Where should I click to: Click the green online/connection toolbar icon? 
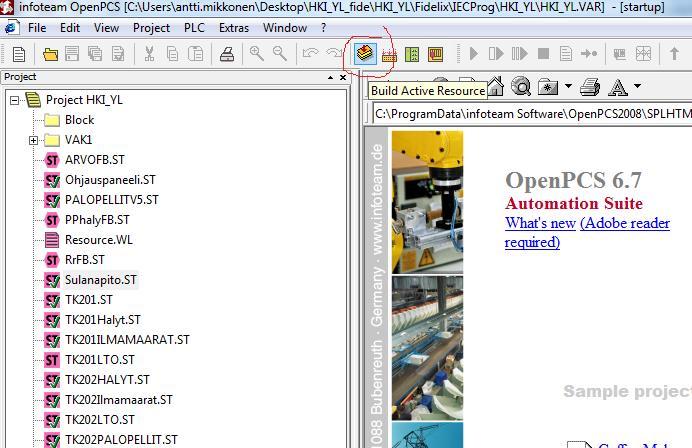pos(412,54)
